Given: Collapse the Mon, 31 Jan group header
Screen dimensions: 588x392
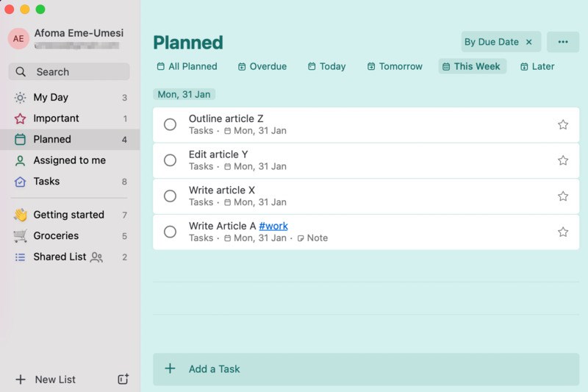Looking at the screenshot, I should (184, 94).
